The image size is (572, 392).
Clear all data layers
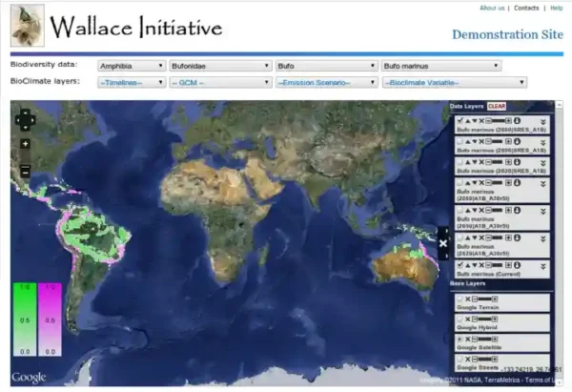click(496, 106)
